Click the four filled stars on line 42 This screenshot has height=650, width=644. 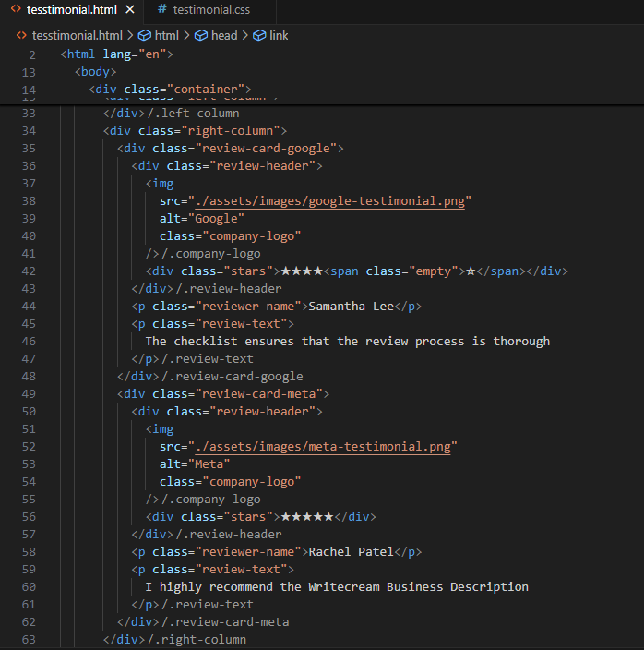(x=302, y=271)
